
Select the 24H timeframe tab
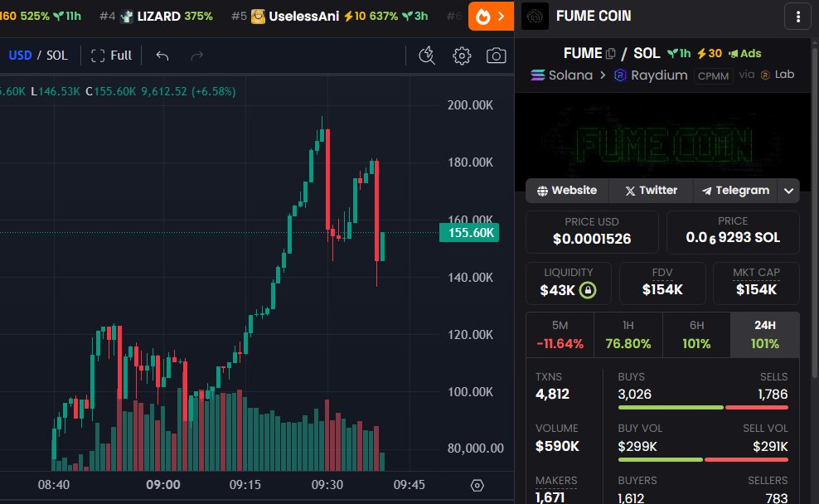765,335
